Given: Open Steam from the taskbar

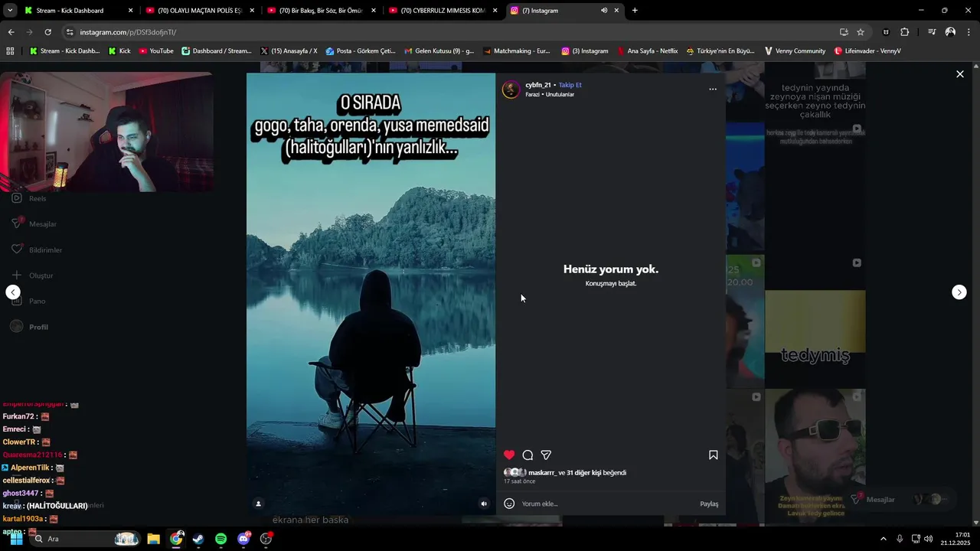Looking at the screenshot, I should point(198,539).
